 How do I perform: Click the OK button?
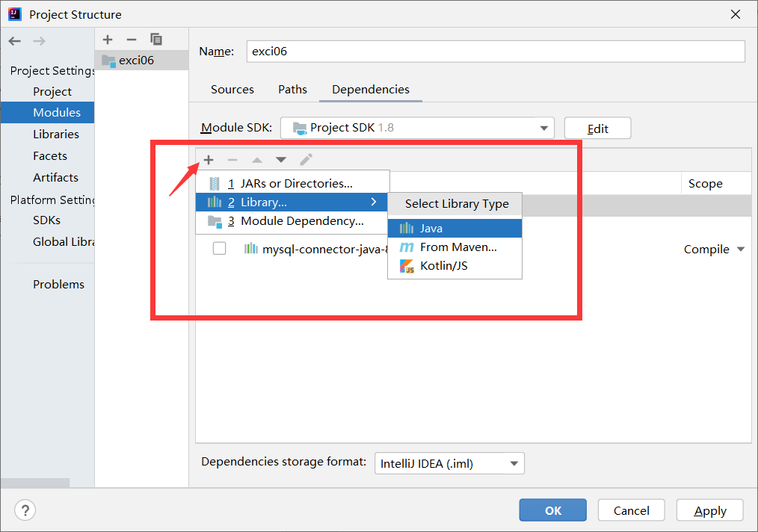[x=552, y=510]
